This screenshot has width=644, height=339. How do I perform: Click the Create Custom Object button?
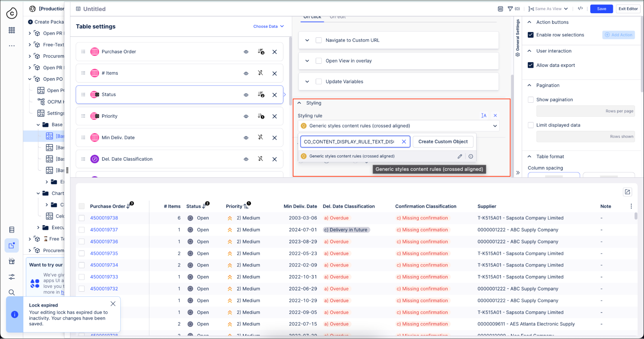443,142
